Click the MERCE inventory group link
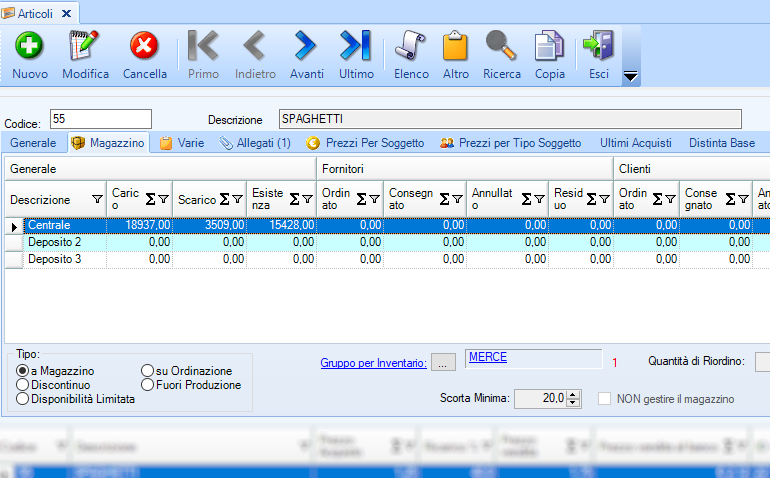Viewport: 770px width, 478px height. pyautogui.click(x=487, y=358)
